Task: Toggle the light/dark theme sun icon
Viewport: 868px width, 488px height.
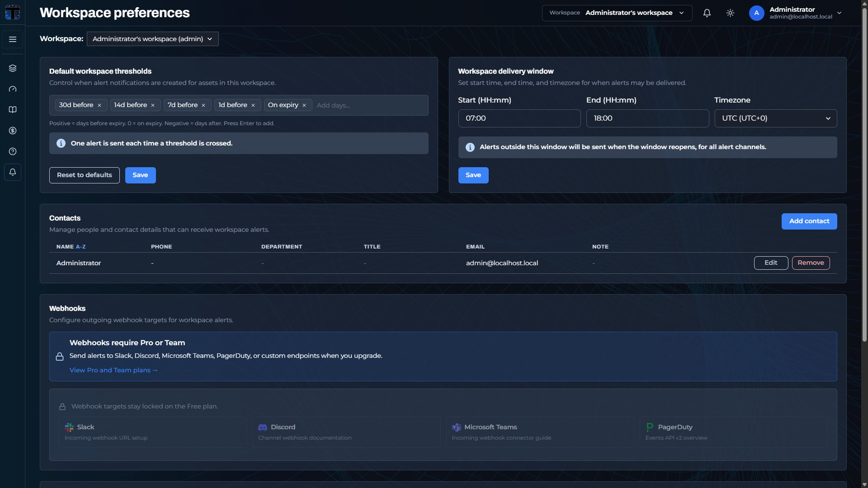Action: (x=730, y=13)
